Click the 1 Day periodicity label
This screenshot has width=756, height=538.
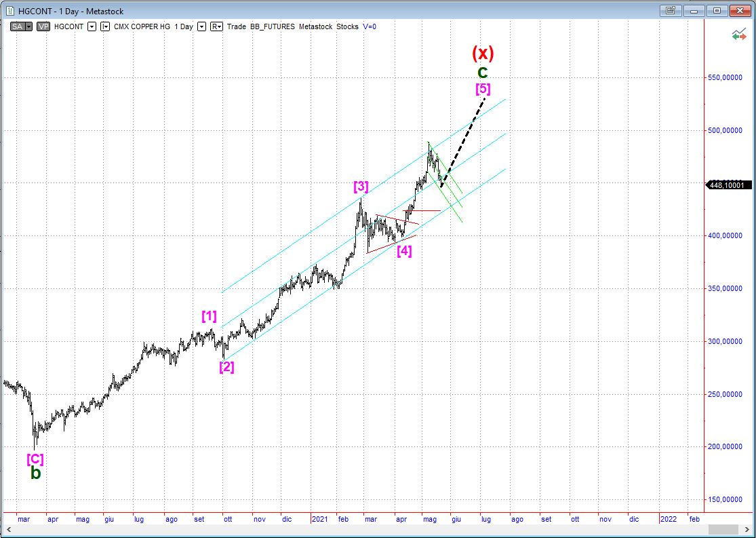click(x=183, y=27)
